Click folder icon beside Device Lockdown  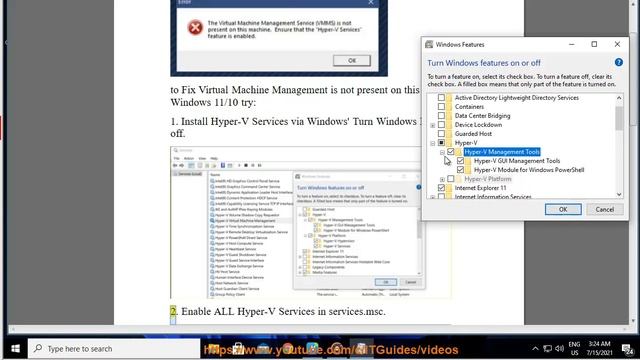pyautogui.click(x=449, y=124)
